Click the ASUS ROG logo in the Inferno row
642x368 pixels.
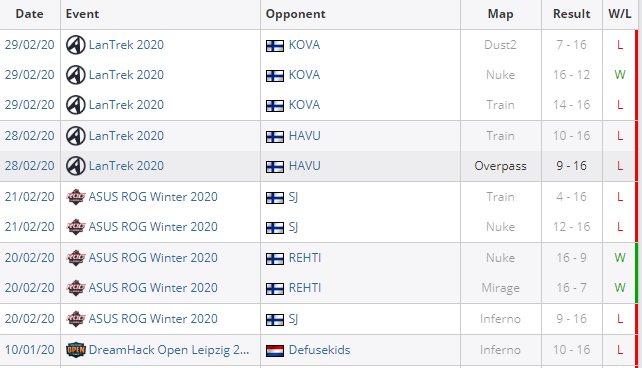pos(76,319)
